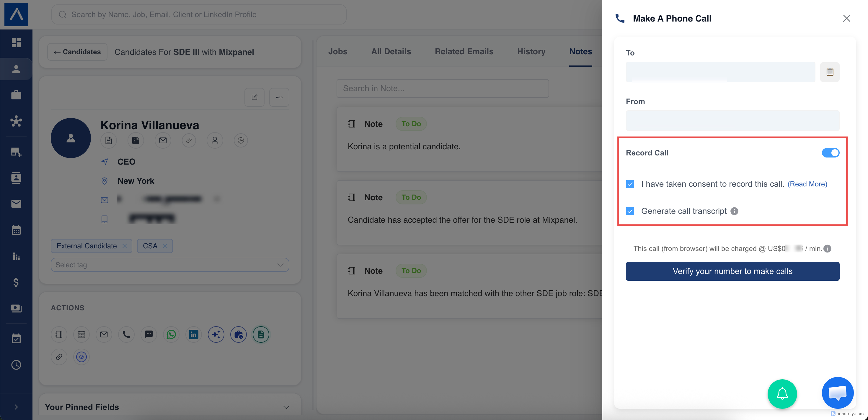868x420 pixels.
Task: Click the add note action icon
Action: [x=59, y=334]
